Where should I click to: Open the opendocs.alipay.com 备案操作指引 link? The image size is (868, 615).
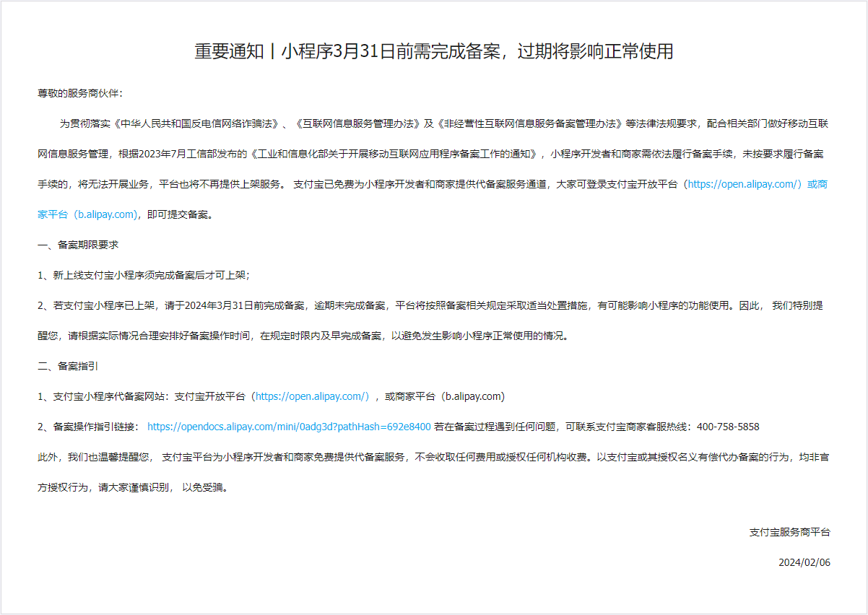coord(289,427)
